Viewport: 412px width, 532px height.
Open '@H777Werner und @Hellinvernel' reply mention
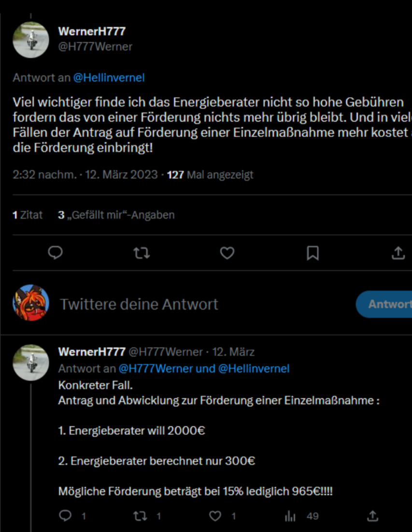(x=204, y=369)
